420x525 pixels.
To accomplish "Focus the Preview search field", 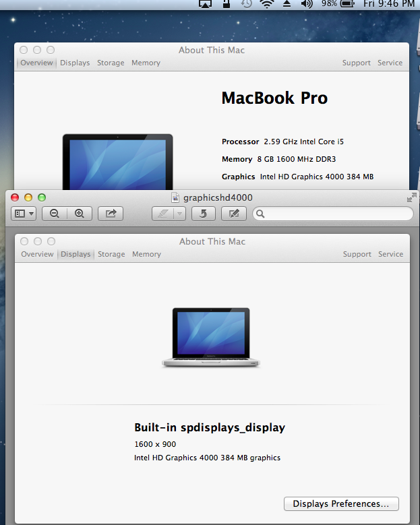I will pyautogui.click(x=333, y=214).
